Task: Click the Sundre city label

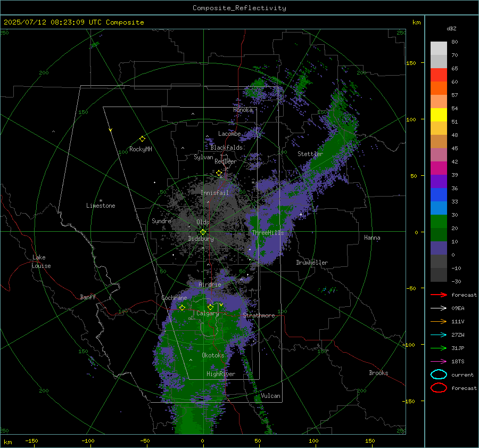Action: (161, 221)
